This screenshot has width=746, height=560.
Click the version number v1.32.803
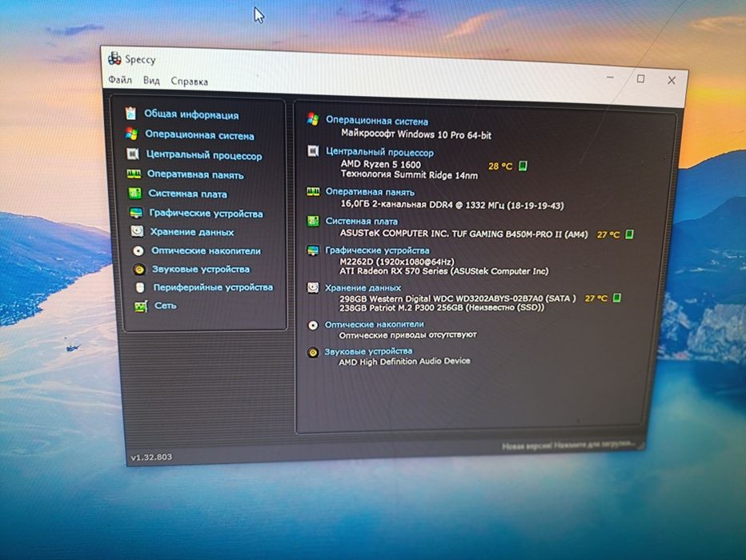pos(151,457)
